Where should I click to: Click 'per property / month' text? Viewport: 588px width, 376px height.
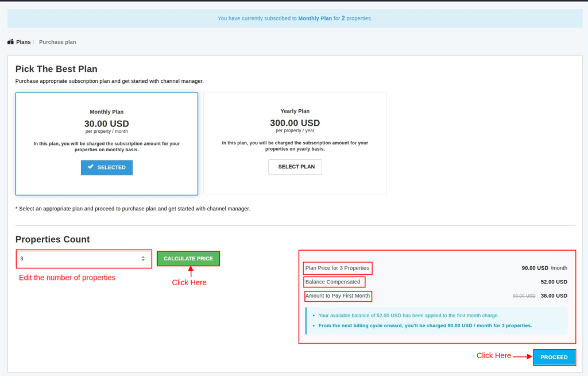click(x=106, y=132)
